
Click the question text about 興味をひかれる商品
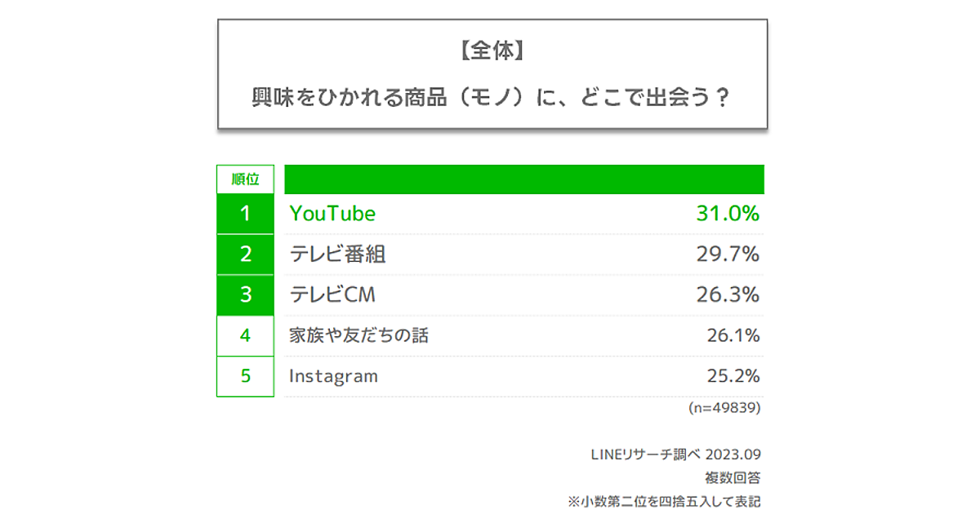tap(492, 98)
